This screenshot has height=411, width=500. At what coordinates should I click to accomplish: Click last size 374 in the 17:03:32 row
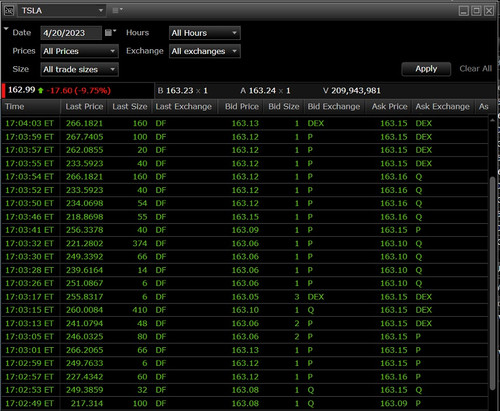point(140,243)
